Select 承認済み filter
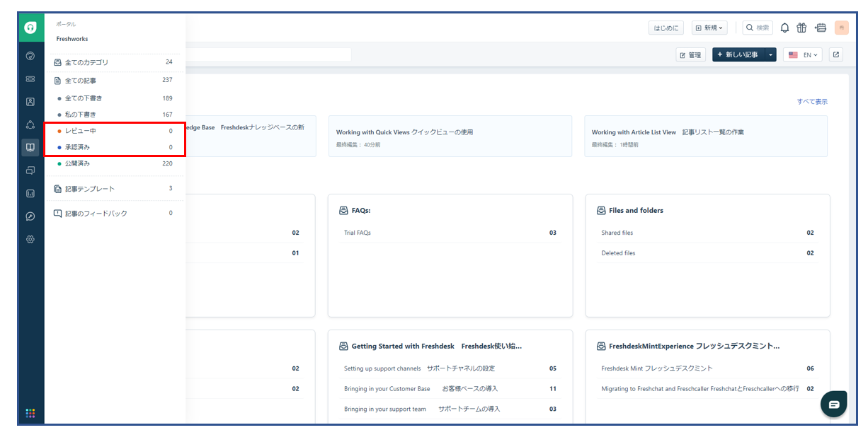This screenshot has height=442, width=868. (113, 147)
